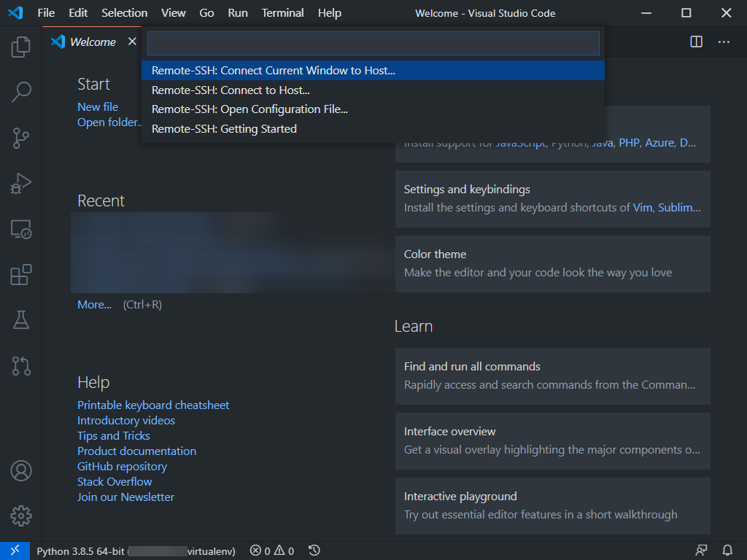The image size is (747, 560).
Task: Click the errors count icon in status bar
Action: [256, 551]
